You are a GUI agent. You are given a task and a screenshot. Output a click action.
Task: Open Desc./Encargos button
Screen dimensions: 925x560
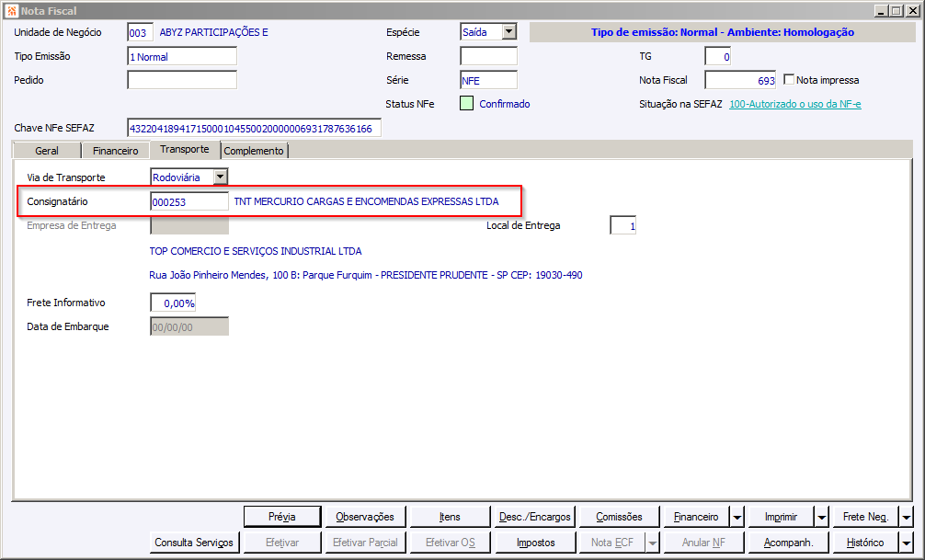pos(534,517)
